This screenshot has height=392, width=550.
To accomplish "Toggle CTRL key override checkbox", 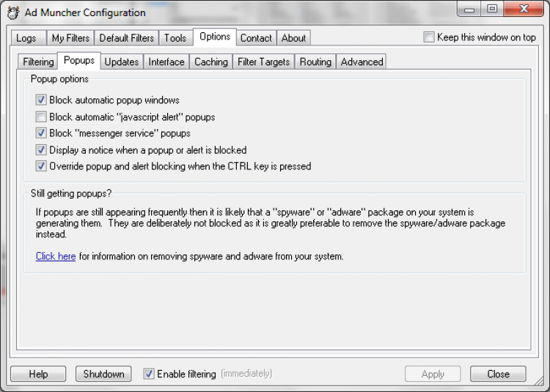I will [x=41, y=166].
